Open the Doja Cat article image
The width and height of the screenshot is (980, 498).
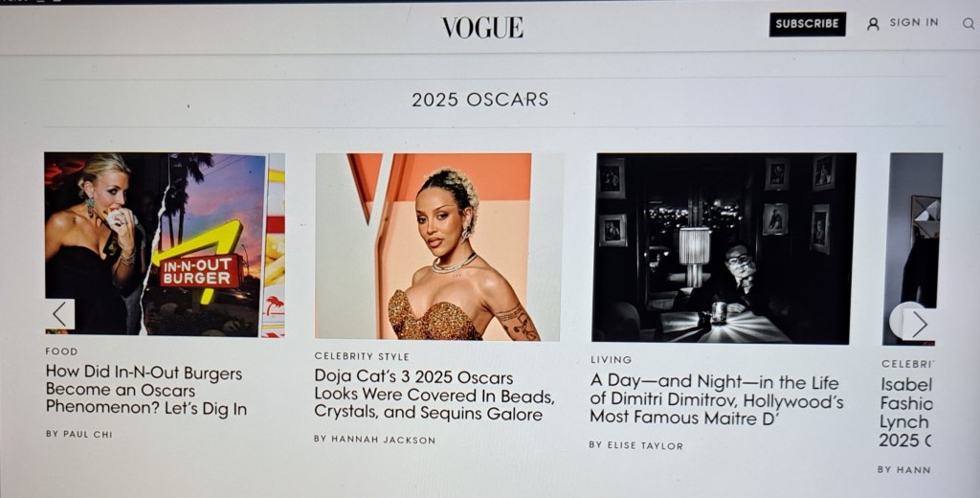click(x=437, y=246)
